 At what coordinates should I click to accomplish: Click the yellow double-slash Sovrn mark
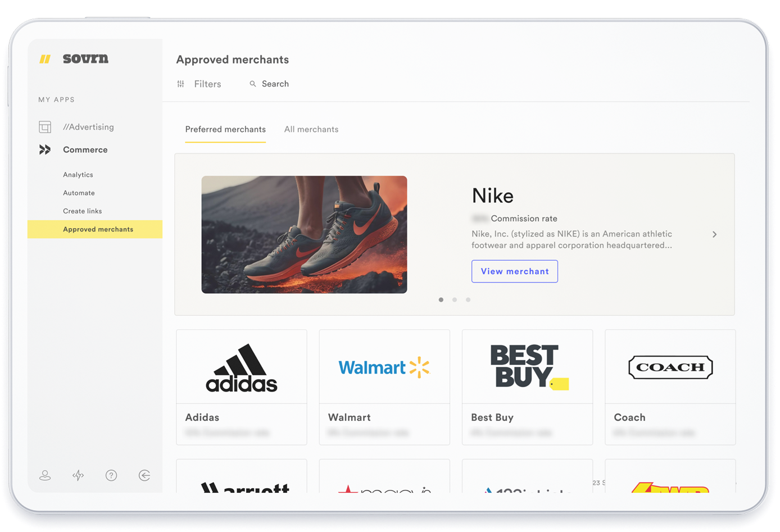45,59
